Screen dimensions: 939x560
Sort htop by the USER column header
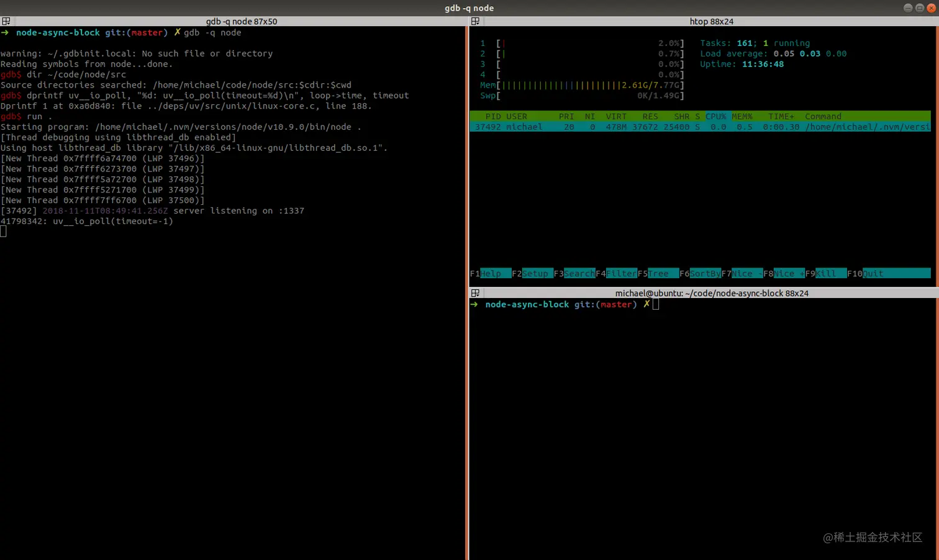coord(517,117)
